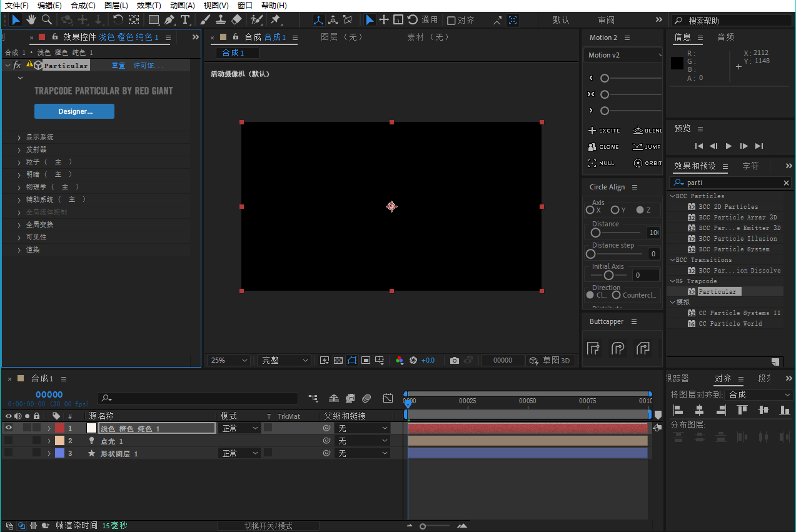Expand the 物理学（主） property group

(19, 187)
